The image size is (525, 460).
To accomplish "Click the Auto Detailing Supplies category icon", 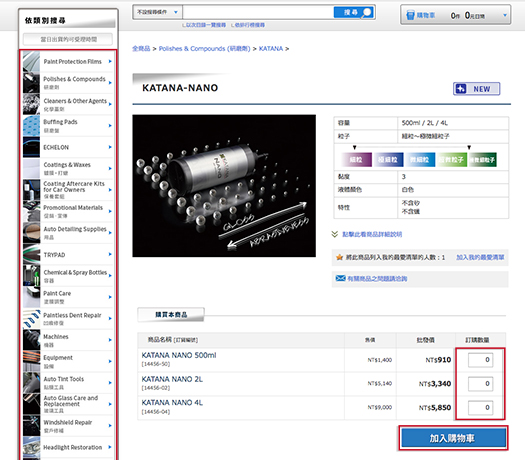I will 31,233.
